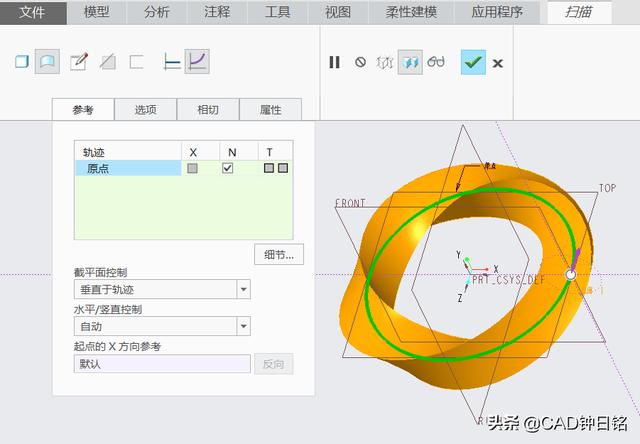The height and width of the screenshot is (444, 640).
Task: Click the 反向 button
Action: (x=273, y=364)
